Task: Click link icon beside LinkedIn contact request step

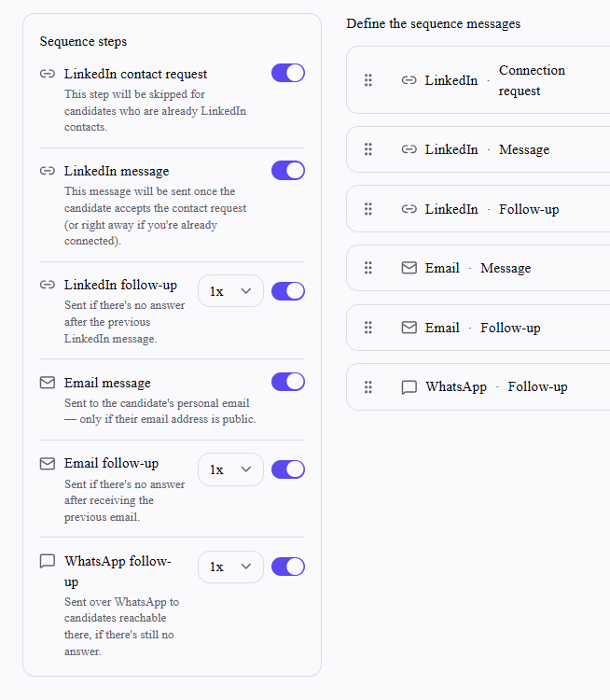Action: pyautogui.click(x=48, y=74)
